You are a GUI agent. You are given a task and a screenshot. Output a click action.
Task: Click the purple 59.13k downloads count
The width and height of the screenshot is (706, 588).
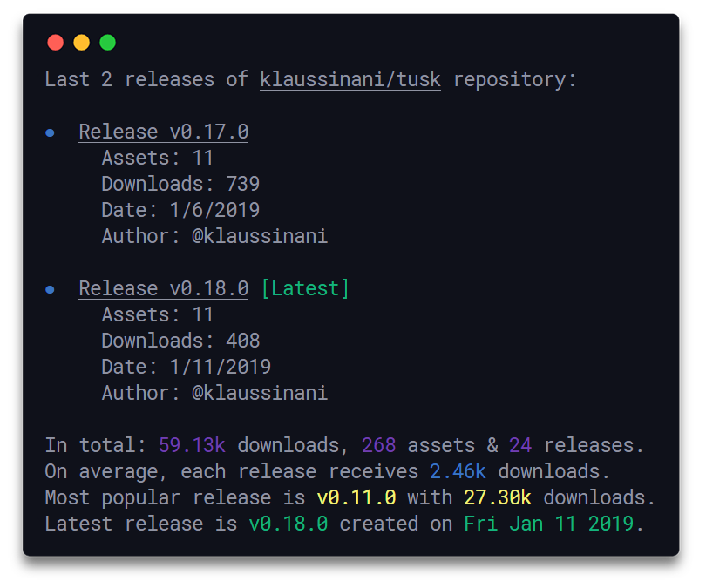191,445
